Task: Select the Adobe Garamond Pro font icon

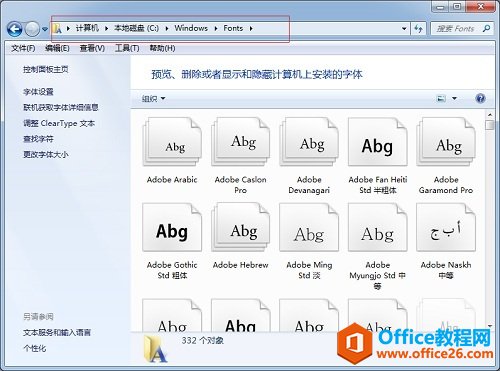Action: pyautogui.click(x=446, y=142)
